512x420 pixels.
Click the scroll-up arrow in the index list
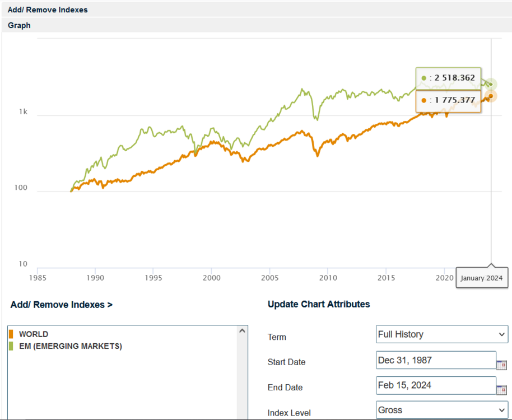tap(243, 331)
